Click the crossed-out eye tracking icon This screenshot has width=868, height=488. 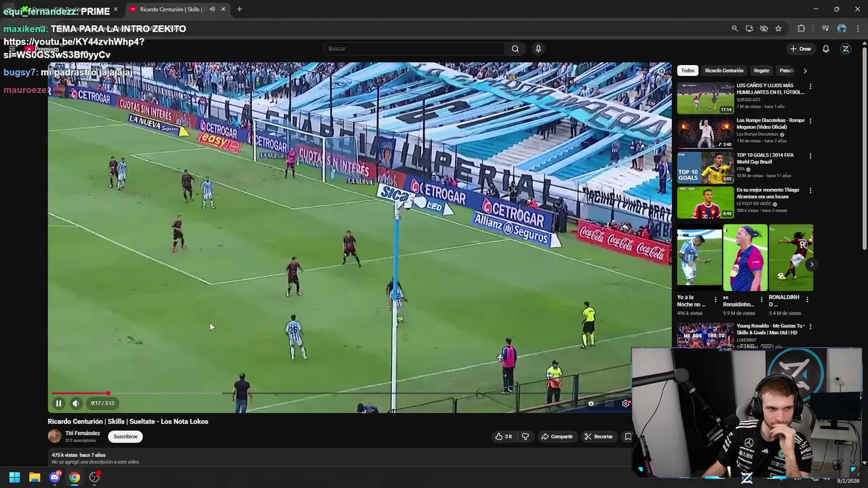pyautogui.click(x=764, y=28)
